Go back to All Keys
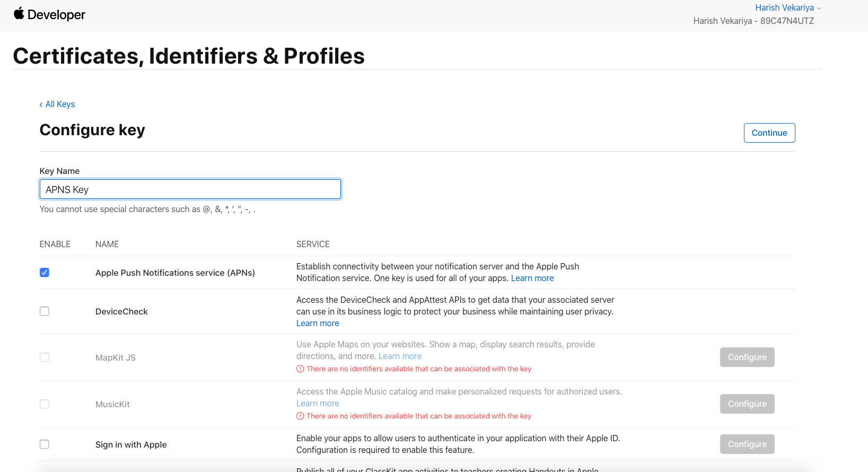The image size is (868, 472). pos(57,104)
